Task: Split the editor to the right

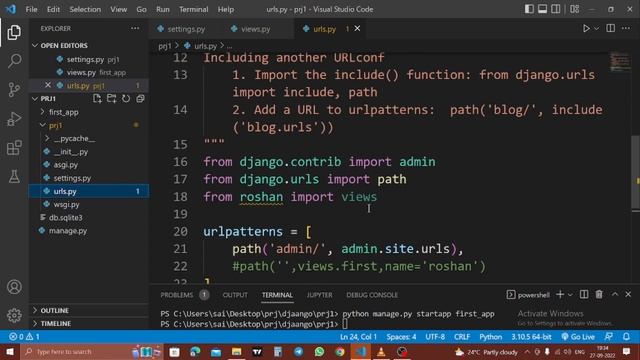Action: coord(611,29)
